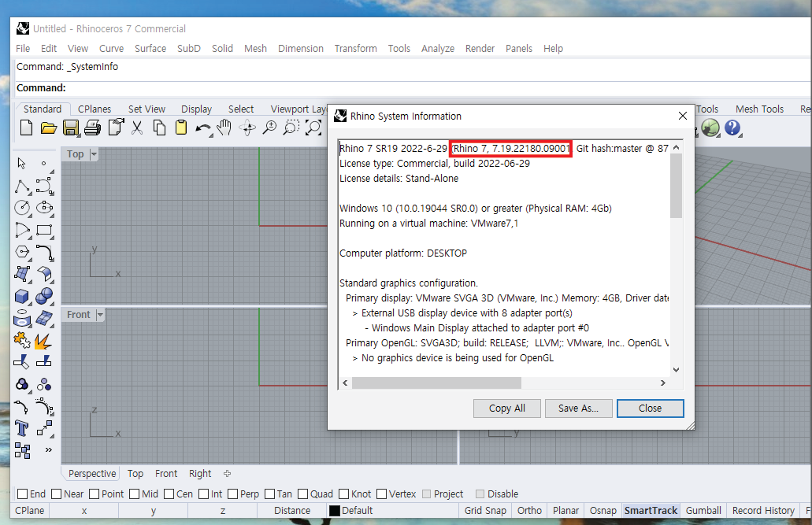Open the Front viewport dropdown arrow
Image resolution: width=812 pixels, height=525 pixels.
tap(100, 314)
